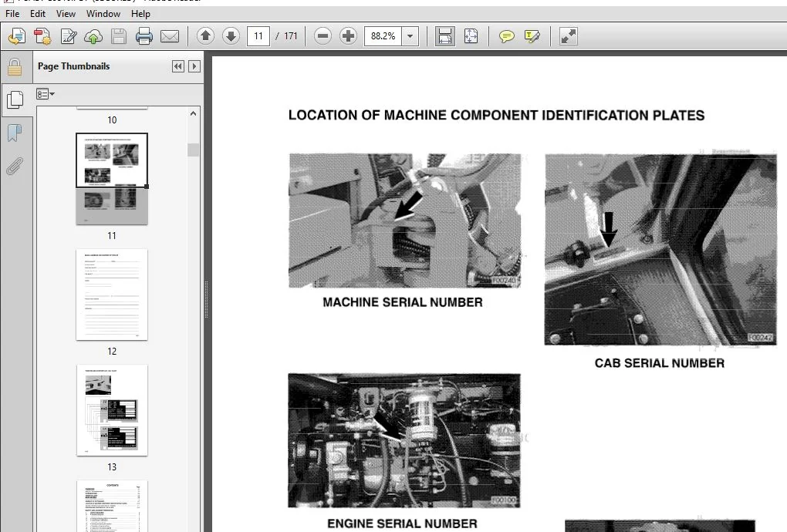Go to next page with down arrow
The height and width of the screenshot is (532, 787).
coord(231,36)
